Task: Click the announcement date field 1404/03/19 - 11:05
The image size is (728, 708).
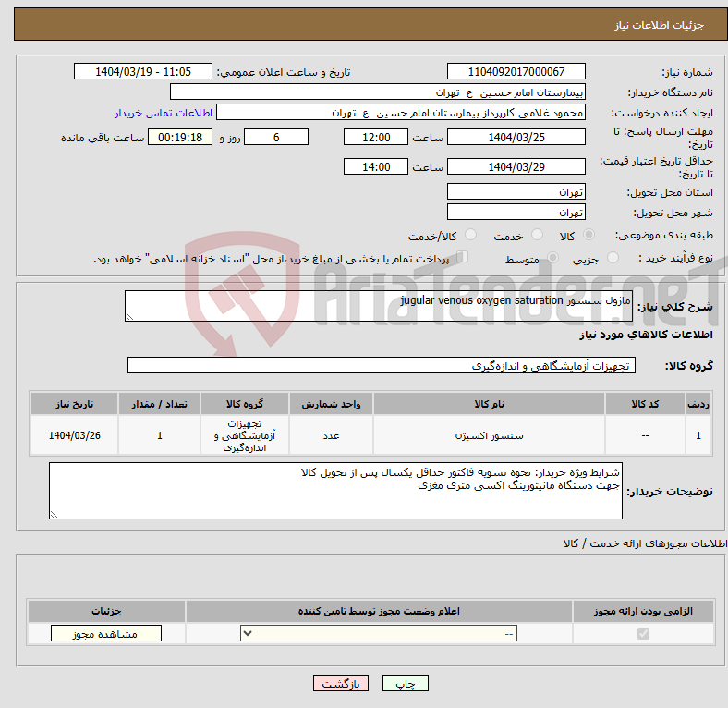Action: [143, 71]
